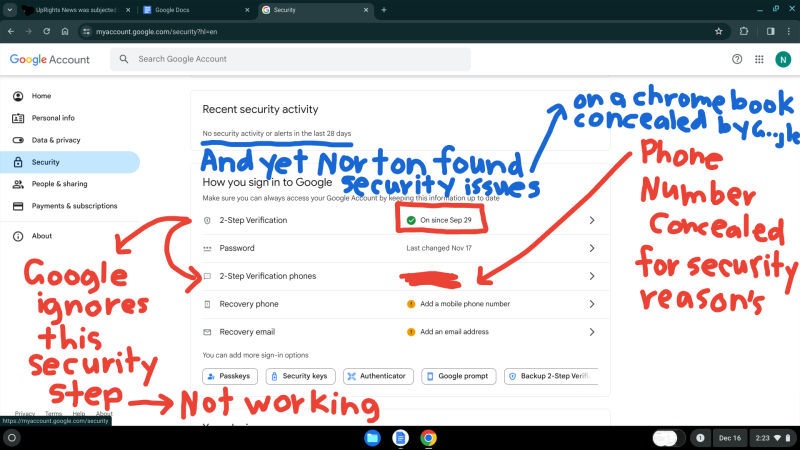The width and height of the screenshot is (800, 450).
Task: Click the Recovery phone label
Action: point(249,304)
